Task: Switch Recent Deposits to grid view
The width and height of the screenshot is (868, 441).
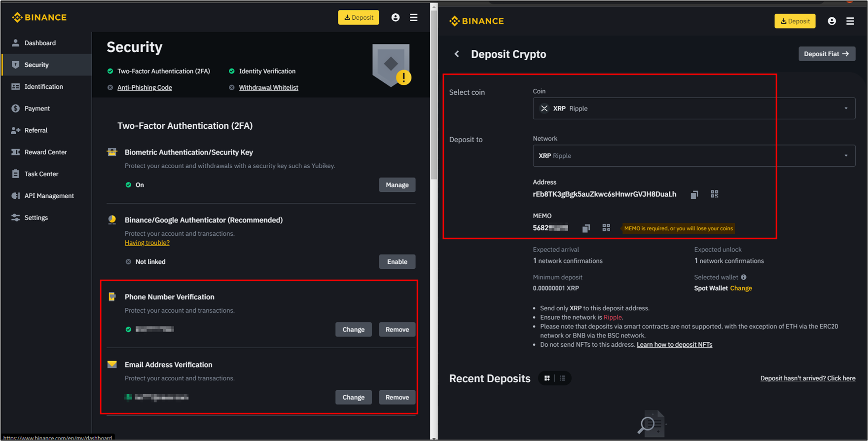Action: (547, 378)
